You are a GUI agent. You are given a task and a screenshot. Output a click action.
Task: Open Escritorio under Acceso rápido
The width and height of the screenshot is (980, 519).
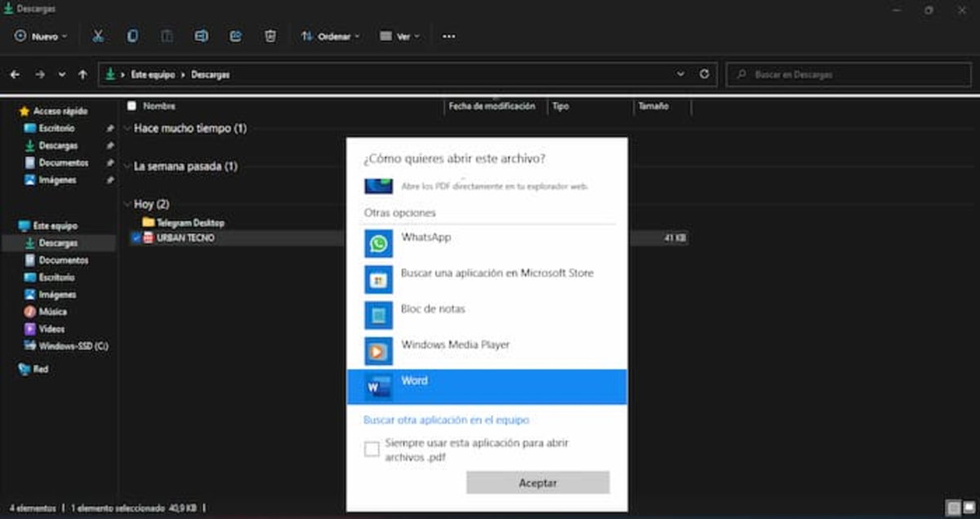[50, 129]
